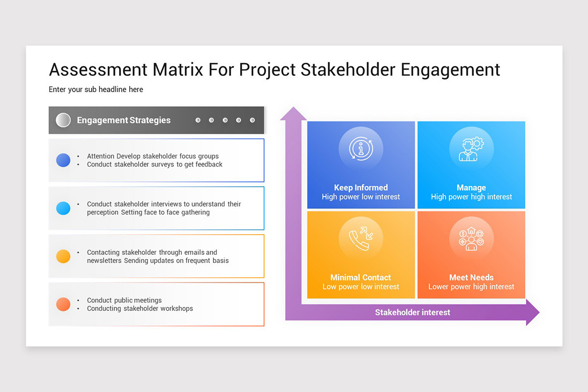Switch to the Meet Needs quadrant
The image size is (588, 392).
471,255
